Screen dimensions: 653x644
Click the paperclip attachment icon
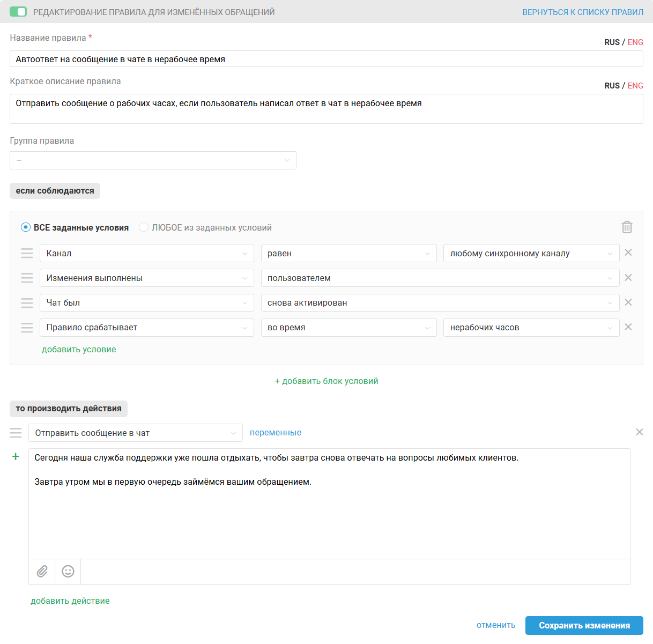(42, 572)
